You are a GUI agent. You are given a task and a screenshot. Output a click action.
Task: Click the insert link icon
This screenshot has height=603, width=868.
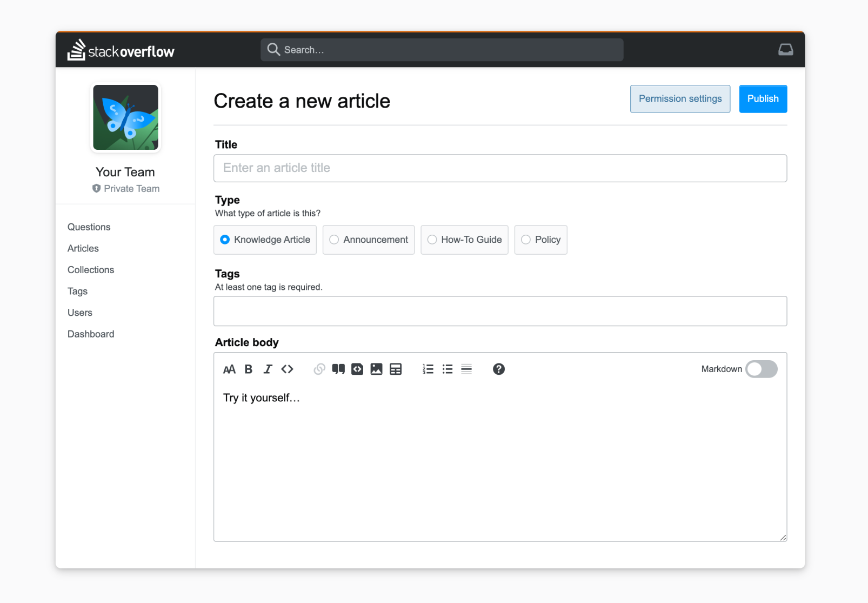coord(319,369)
